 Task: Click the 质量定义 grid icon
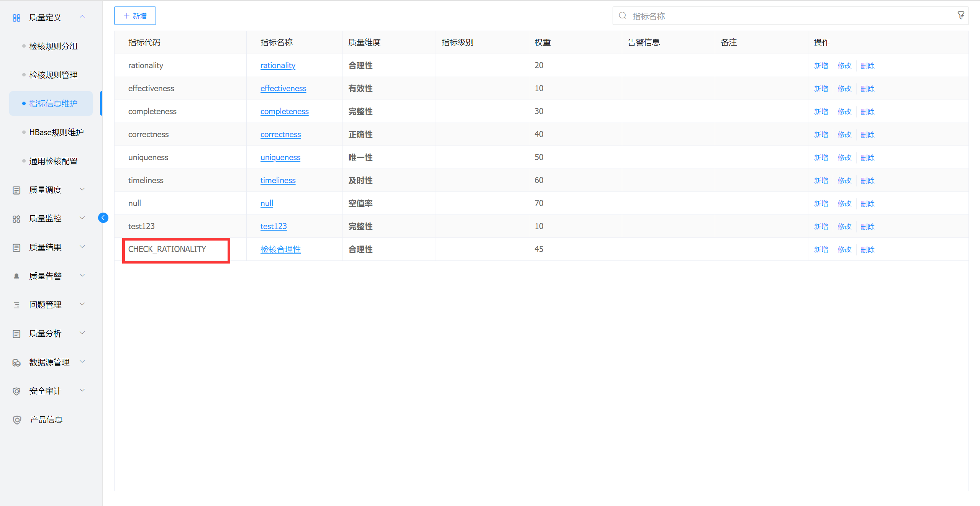(16, 18)
